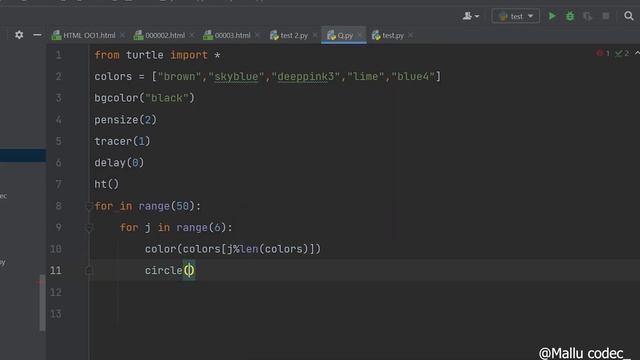Place cursor in 'from turtle import *' line

tap(157, 55)
